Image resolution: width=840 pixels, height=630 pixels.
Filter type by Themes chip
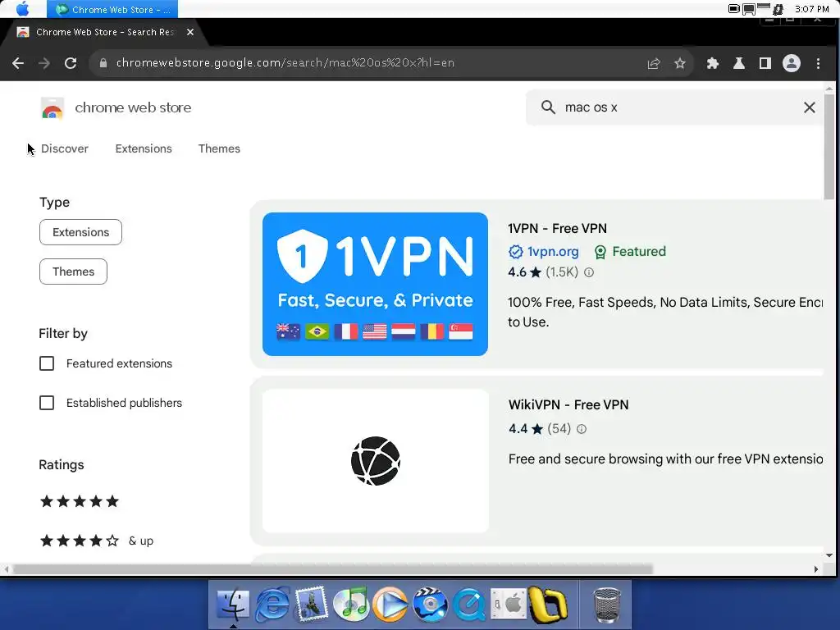click(73, 272)
